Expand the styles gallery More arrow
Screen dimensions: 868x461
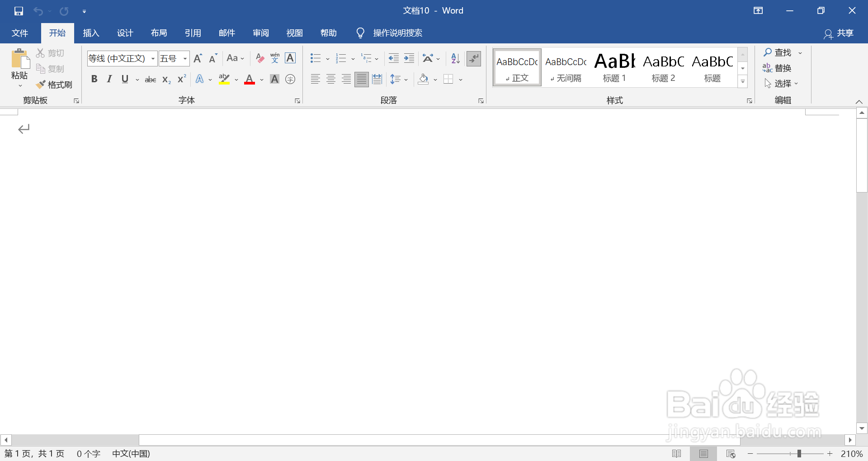tap(743, 82)
